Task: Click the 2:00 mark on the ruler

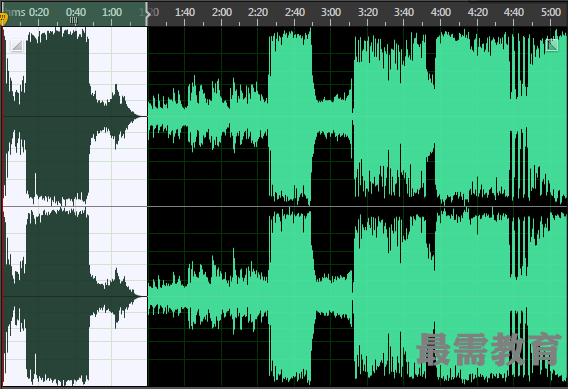Action: pos(222,12)
